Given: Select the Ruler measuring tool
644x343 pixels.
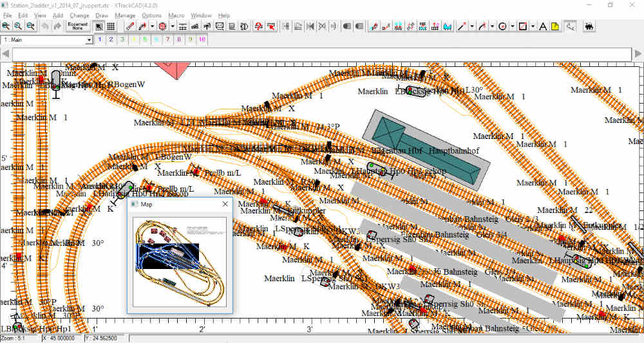Looking at the screenshot, I should [570, 26].
